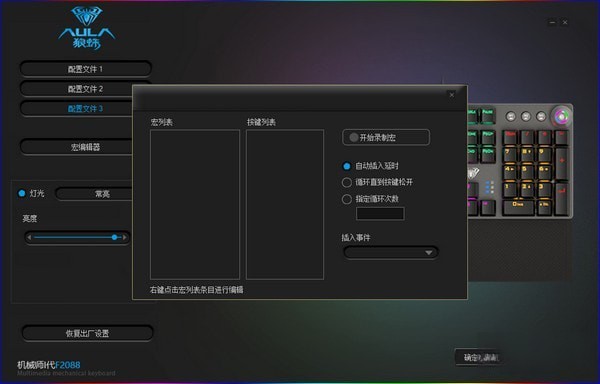
Task: Click the 开始录制宏 start recording button
Action: [386, 137]
